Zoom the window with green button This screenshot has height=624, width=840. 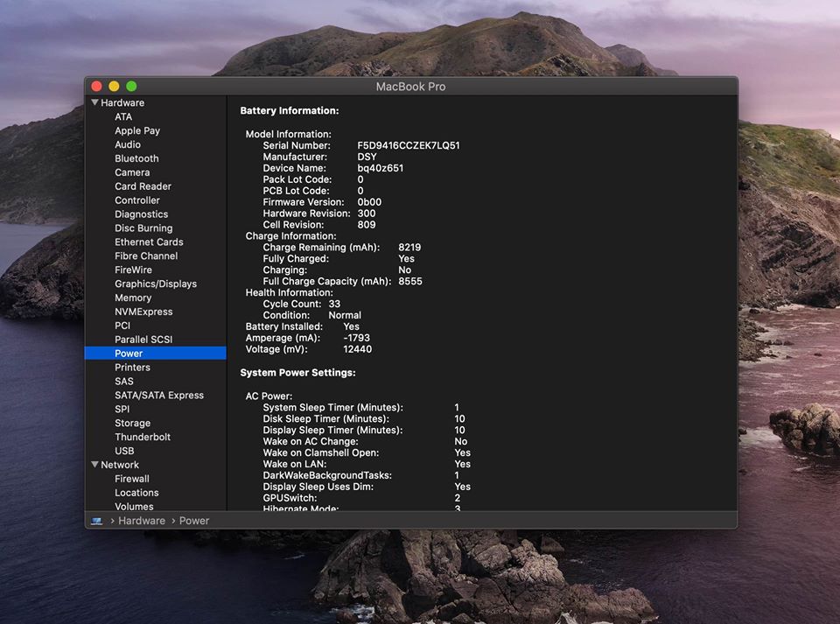(x=131, y=87)
